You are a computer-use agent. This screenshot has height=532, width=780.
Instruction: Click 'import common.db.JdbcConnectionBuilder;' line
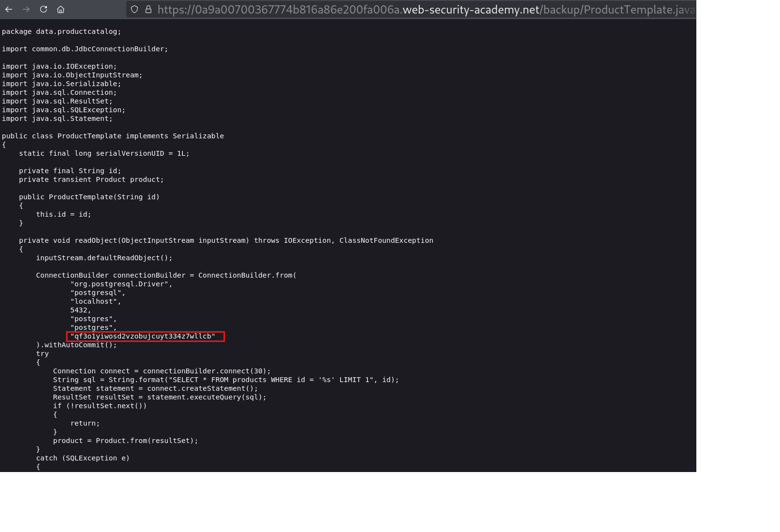85,49
